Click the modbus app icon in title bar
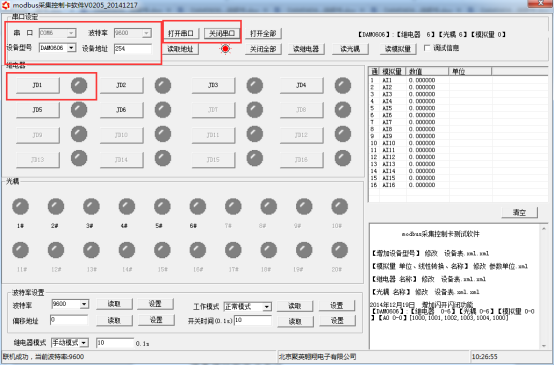The image size is (554, 365). coord(6,5)
